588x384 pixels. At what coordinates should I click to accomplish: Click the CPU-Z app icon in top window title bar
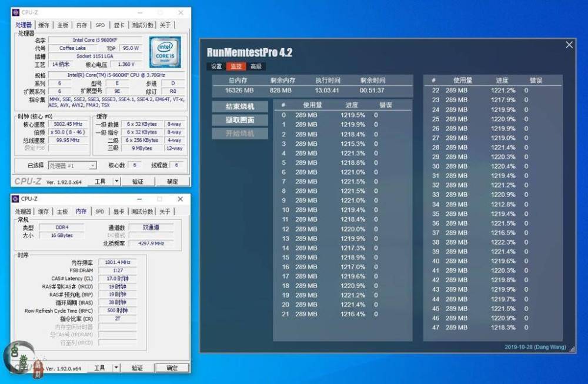coord(16,12)
